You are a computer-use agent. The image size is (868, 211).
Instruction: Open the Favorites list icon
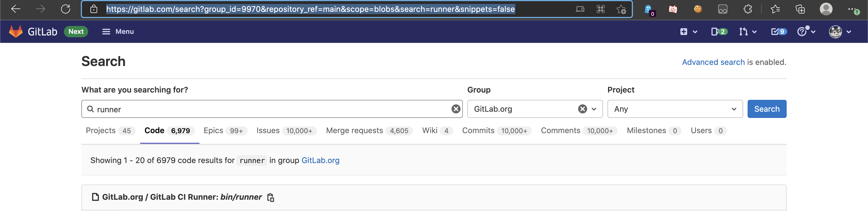point(775,9)
